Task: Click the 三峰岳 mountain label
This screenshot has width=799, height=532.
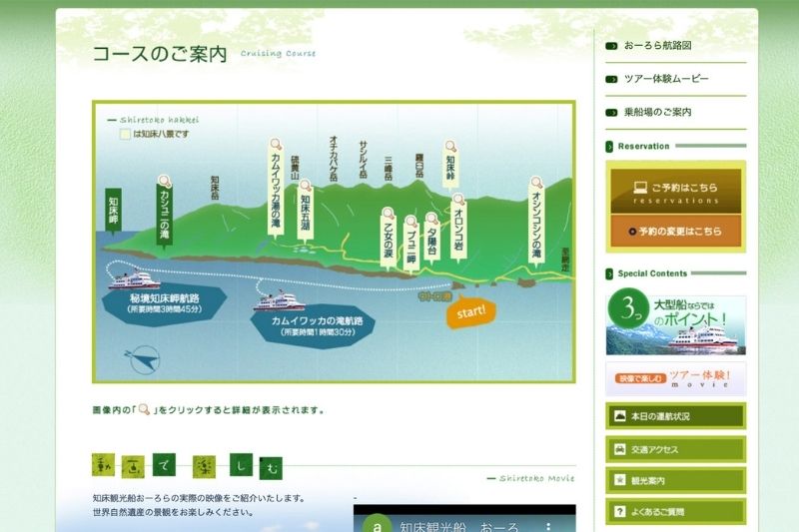Action: [x=389, y=168]
